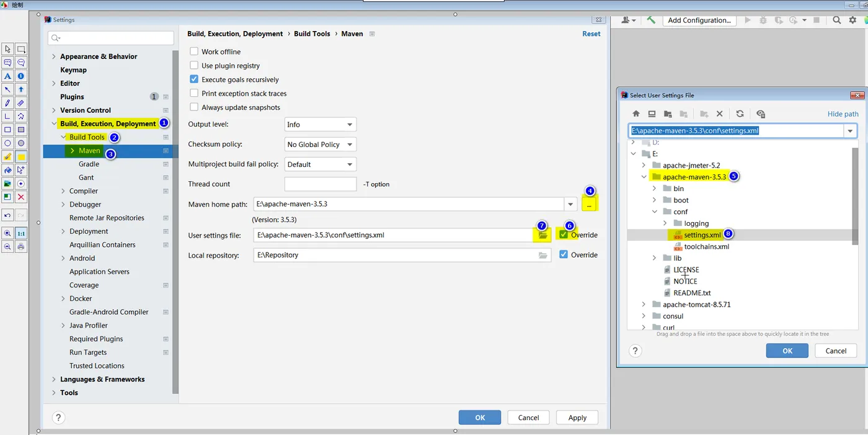
Task: Check Always update snapshots
Action: tap(194, 107)
